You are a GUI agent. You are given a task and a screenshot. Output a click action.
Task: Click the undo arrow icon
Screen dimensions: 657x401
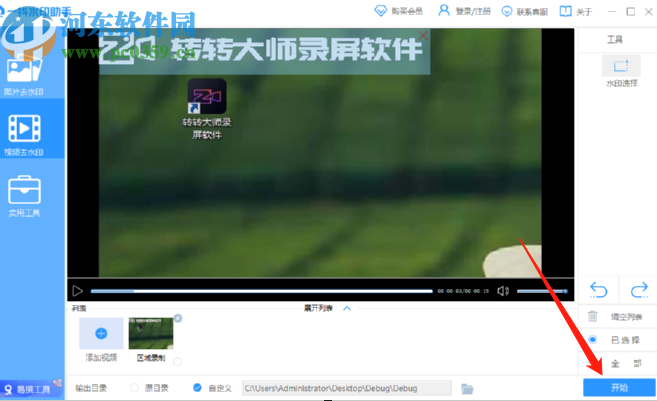pos(598,290)
